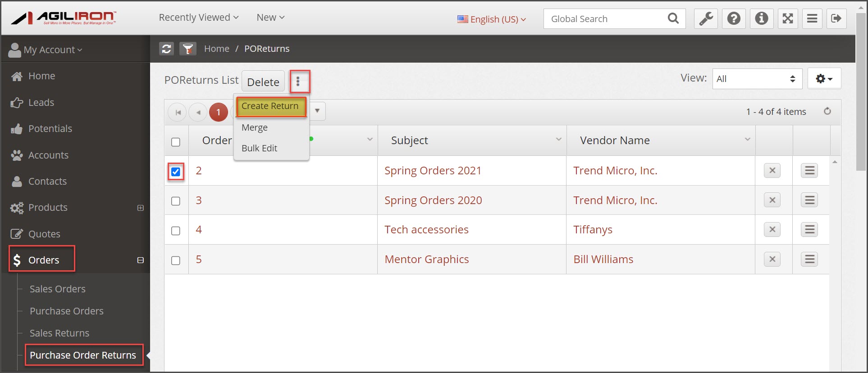
Task: Open Sales Returns submenu item
Action: (x=59, y=333)
